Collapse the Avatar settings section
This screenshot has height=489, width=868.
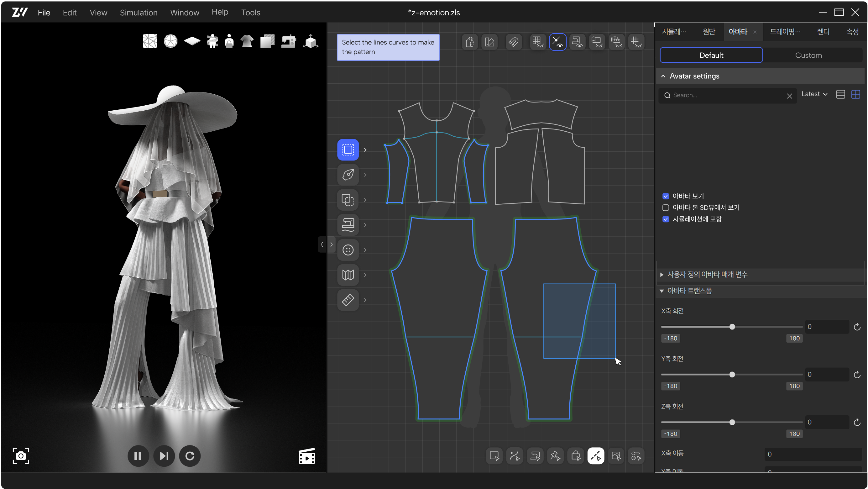click(x=663, y=76)
